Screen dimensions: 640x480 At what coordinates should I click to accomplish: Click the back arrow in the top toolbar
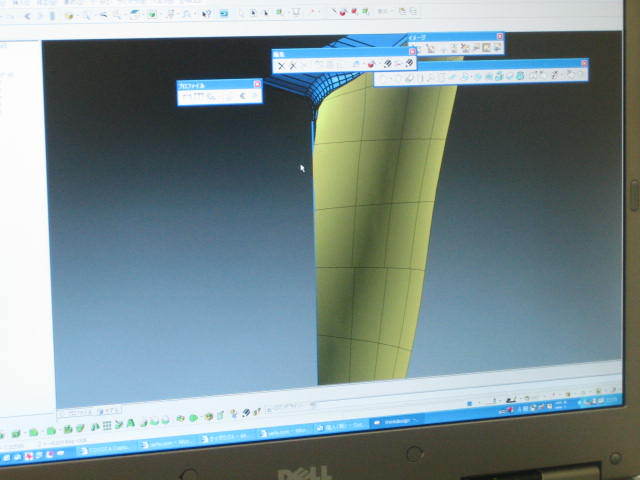(x=27, y=16)
